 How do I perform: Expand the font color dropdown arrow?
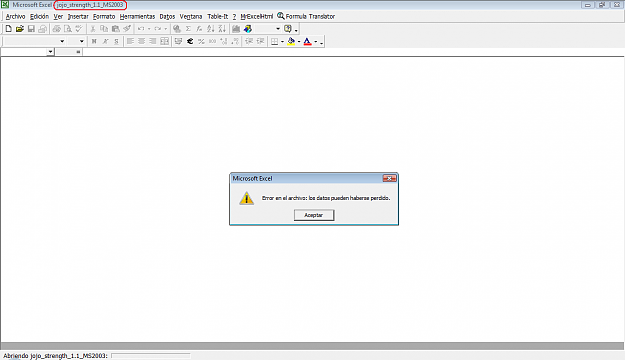pos(316,41)
